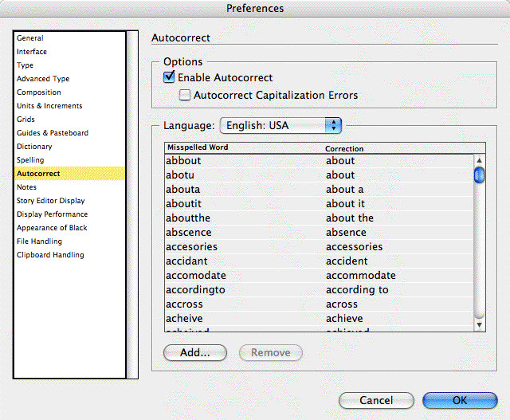The height and width of the screenshot is (420, 510).
Task: Open the Language dropdown showing English: USA
Action: (280, 126)
